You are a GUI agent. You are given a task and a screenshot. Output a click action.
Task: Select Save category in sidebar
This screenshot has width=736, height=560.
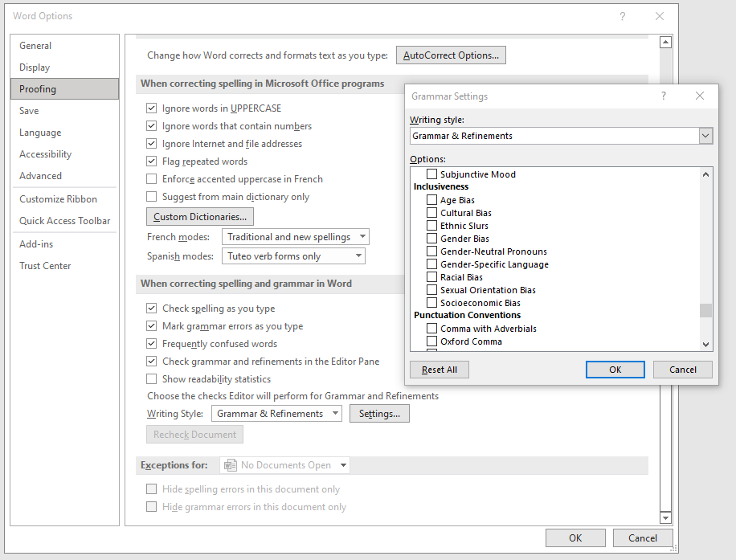65,110
